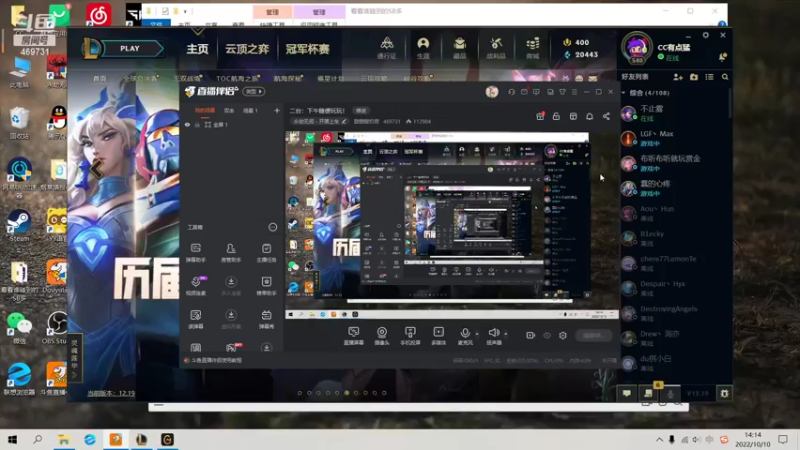Add new scene with plus button
Screen dimensions: 800x450
[277, 110]
